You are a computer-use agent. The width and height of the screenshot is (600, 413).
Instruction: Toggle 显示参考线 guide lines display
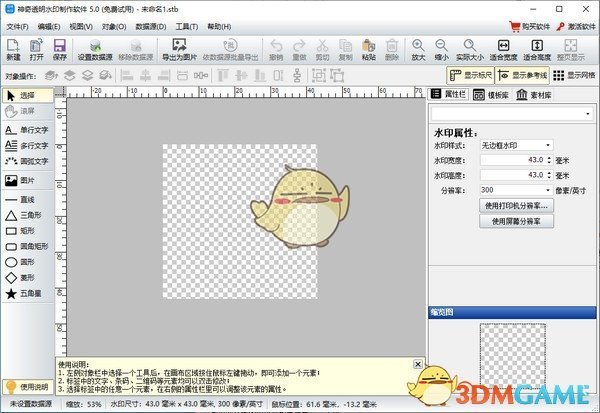[522, 75]
